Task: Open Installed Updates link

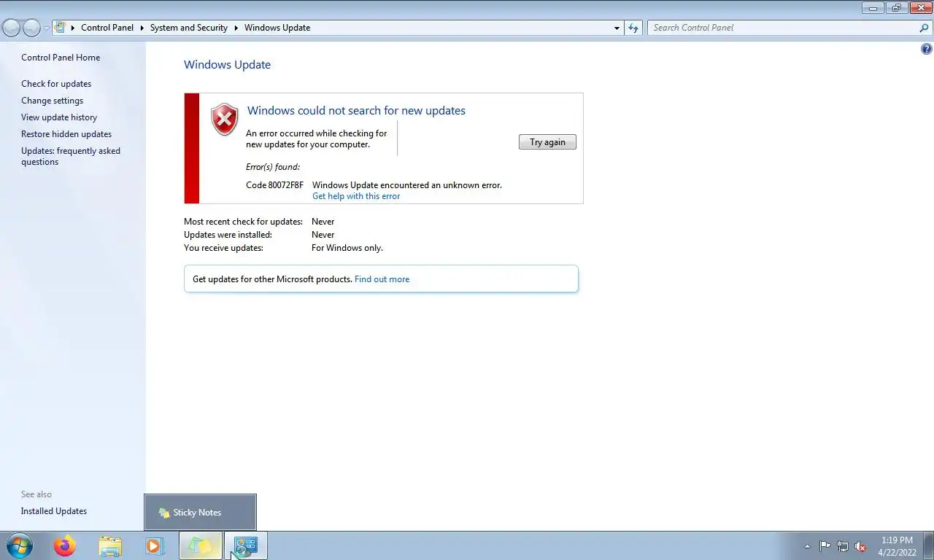Action: (x=54, y=511)
